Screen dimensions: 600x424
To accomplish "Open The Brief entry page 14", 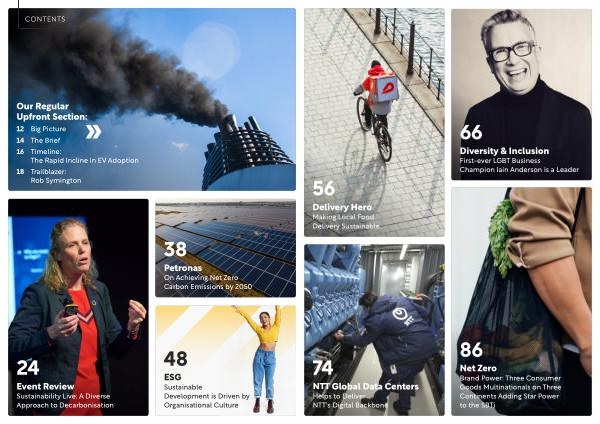I will click(x=38, y=140).
